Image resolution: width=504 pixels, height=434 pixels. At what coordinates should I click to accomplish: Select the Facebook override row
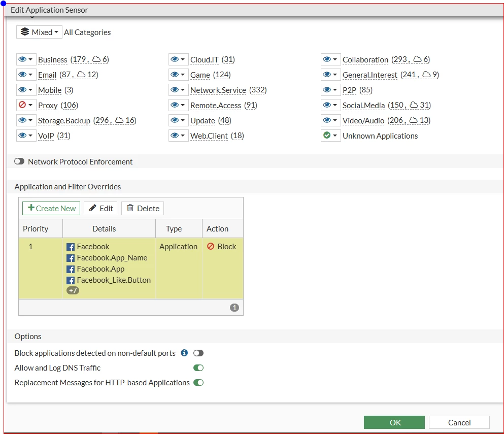coord(131,269)
